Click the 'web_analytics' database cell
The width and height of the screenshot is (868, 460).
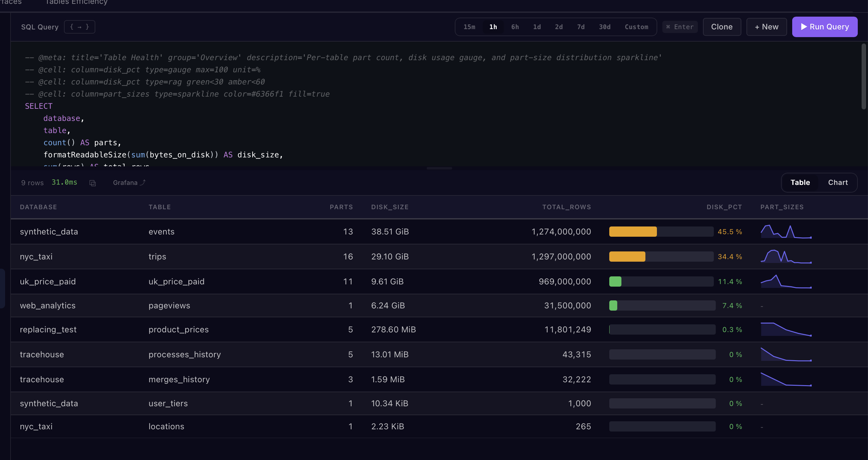click(x=48, y=306)
